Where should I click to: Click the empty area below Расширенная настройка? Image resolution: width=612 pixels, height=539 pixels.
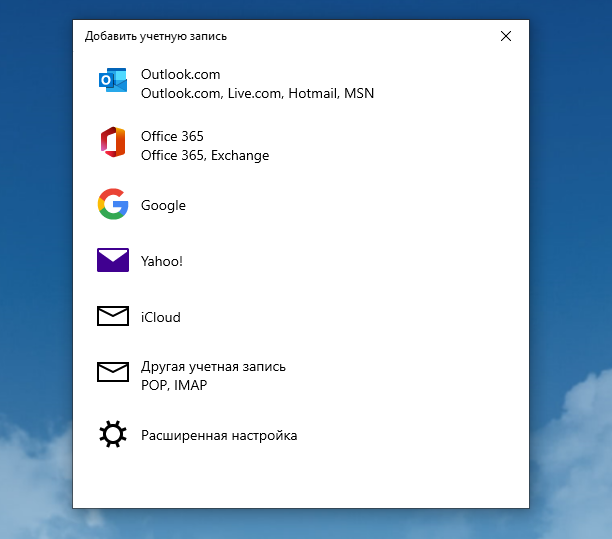(x=300, y=480)
